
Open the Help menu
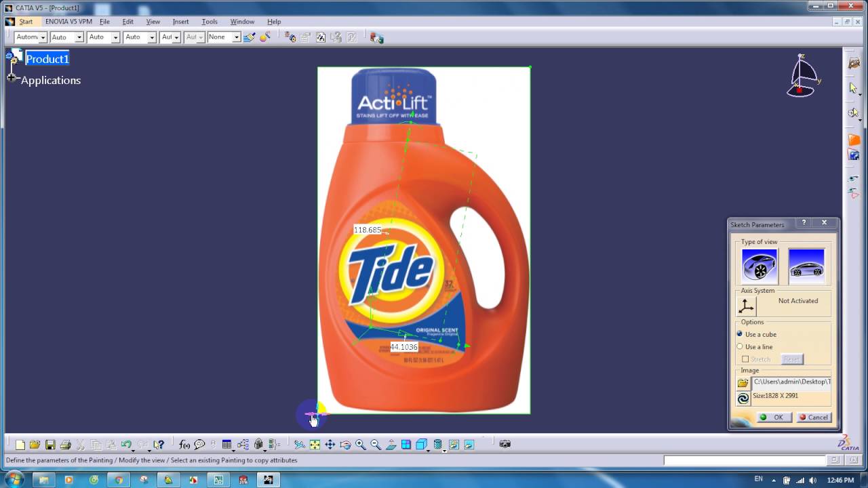(274, 22)
